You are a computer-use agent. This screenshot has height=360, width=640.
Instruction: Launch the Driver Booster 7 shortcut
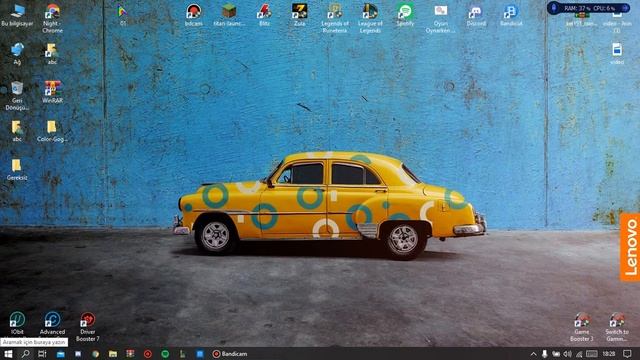pos(87,327)
